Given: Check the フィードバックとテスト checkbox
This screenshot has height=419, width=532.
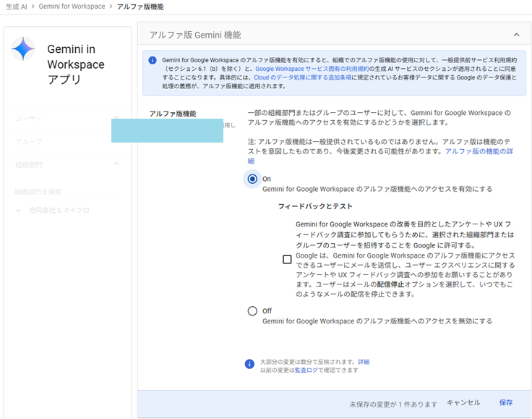Looking at the screenshot, I should click(x=287, y=260).
